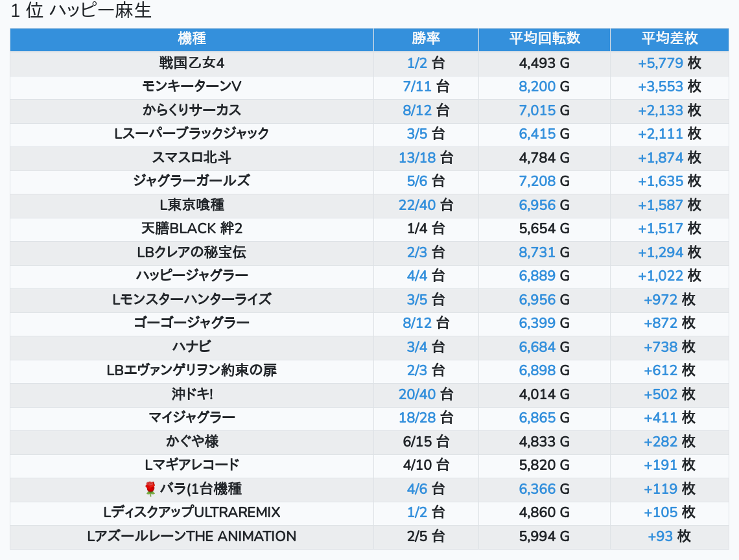
Task: Click the +5,779 枚 difference value
Action: (669, 63)
